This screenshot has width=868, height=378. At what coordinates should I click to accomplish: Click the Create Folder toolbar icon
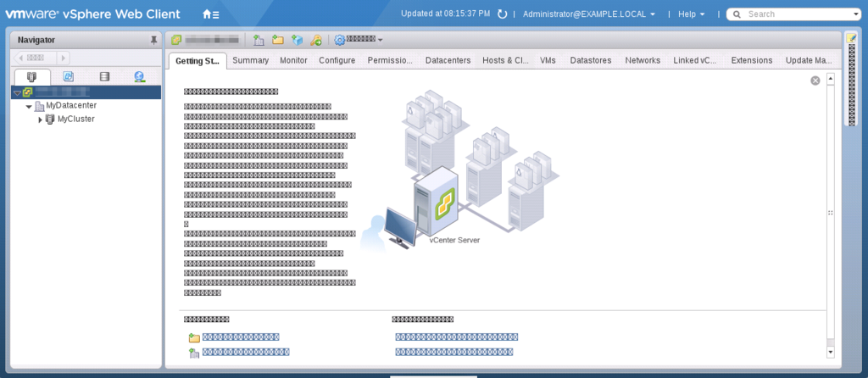pos(278,40)
